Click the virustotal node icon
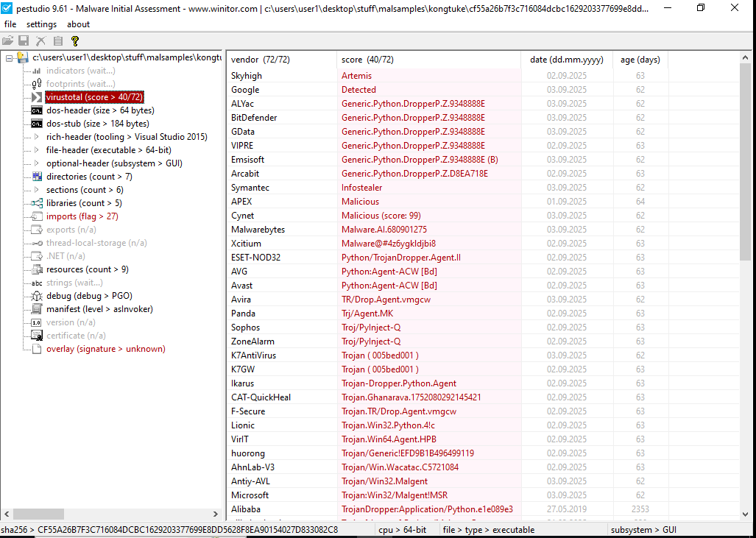The height and width of the screenshot is (538, 756). pos(37,97)
